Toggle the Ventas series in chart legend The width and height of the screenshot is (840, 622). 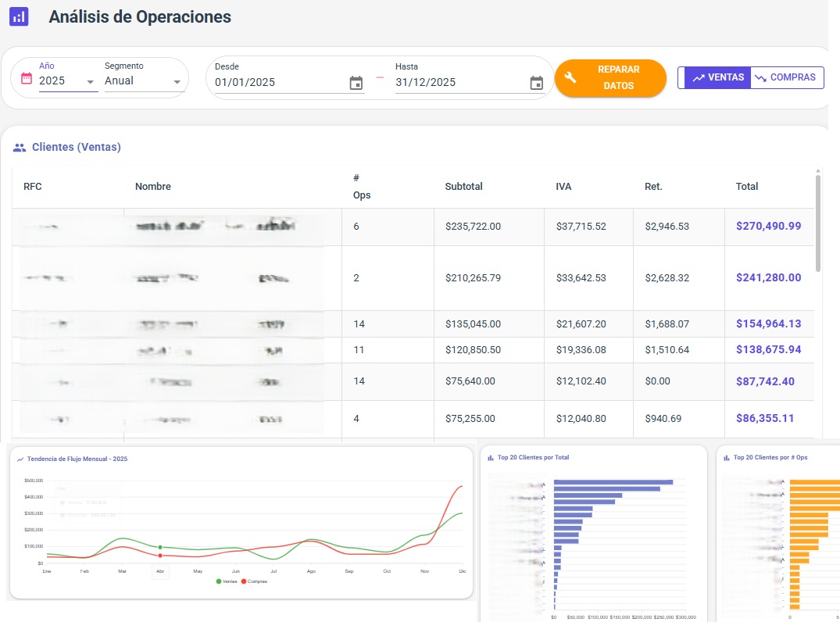228,581
